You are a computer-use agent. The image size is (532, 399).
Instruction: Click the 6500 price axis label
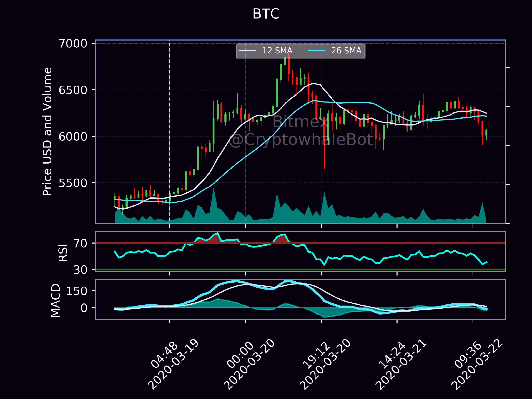(x=73, y=90)
